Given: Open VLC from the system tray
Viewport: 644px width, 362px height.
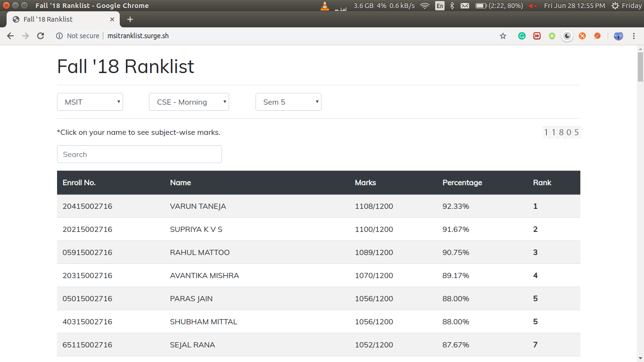Looking at the screenshot, I should coord(324,6).
